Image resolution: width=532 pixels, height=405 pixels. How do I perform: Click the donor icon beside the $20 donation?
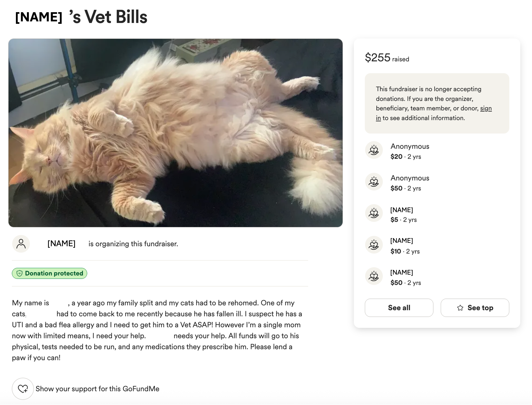[374, 150]
